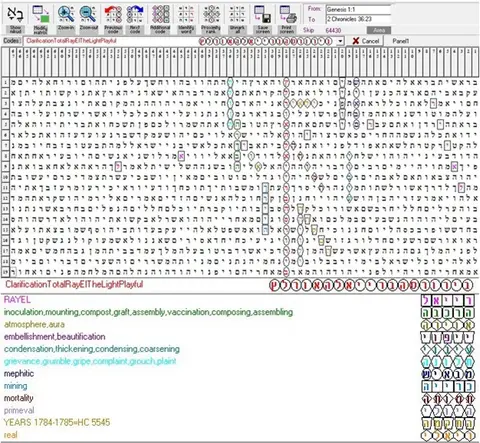
Task: Click the To field showing 2 Chronicles 36:23
Action: pos(358,19)
